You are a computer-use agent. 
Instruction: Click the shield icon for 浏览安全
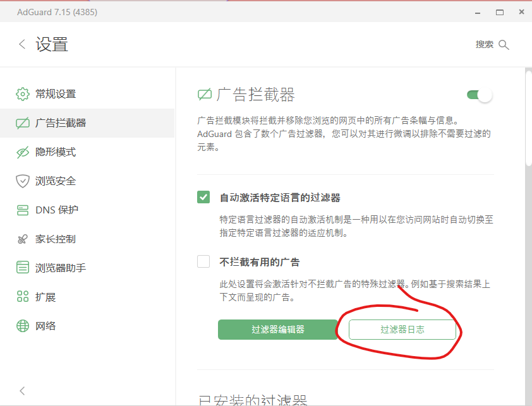pos(22,181)
